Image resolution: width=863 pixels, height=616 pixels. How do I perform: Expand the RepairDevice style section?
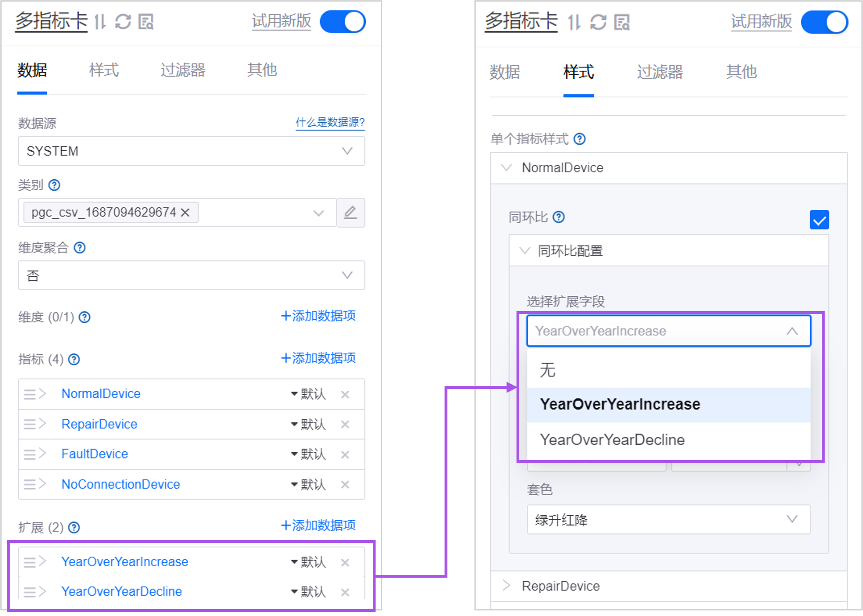tap(561, 586)
